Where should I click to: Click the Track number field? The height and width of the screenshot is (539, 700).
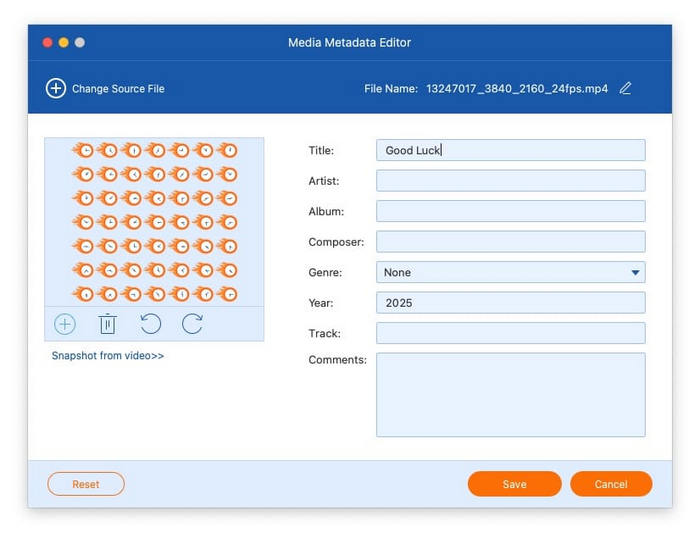pos(510,333)
